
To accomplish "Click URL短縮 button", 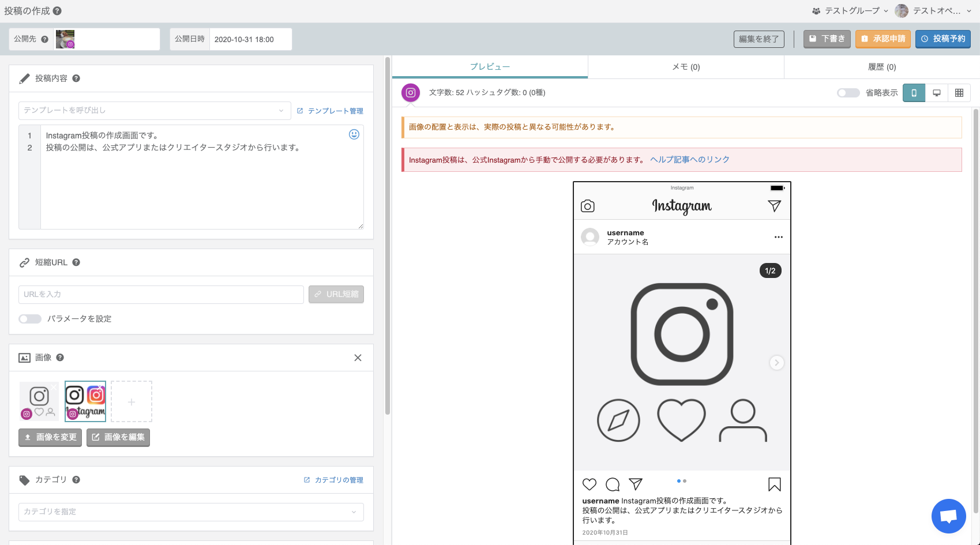I will (336, 295).
